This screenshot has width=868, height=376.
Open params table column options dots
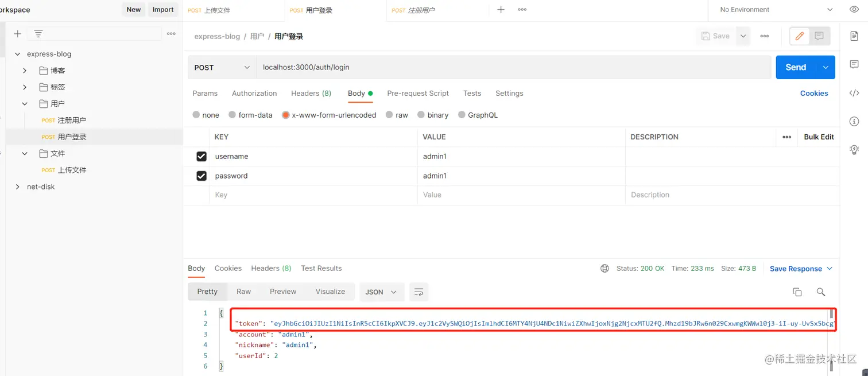click(x=786, y=137)
